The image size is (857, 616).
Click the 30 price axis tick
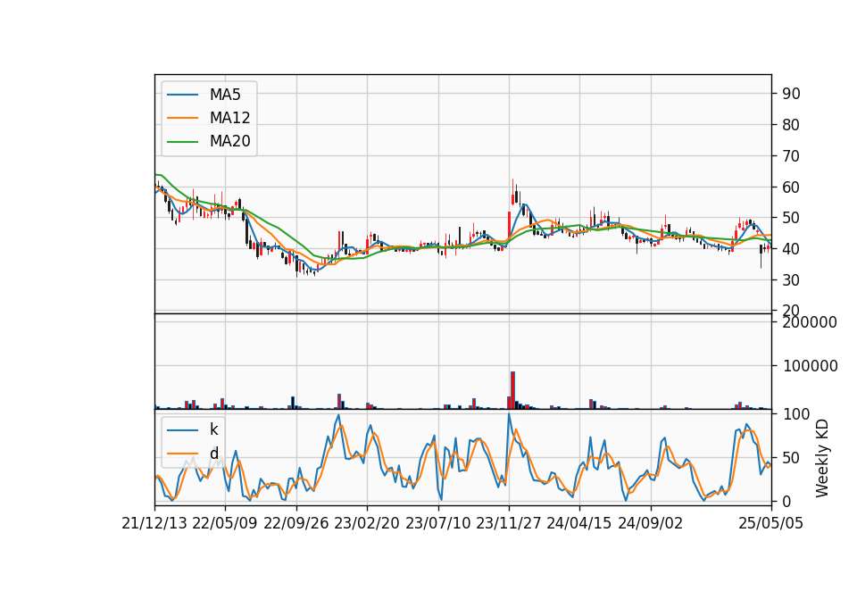(791, 280)
